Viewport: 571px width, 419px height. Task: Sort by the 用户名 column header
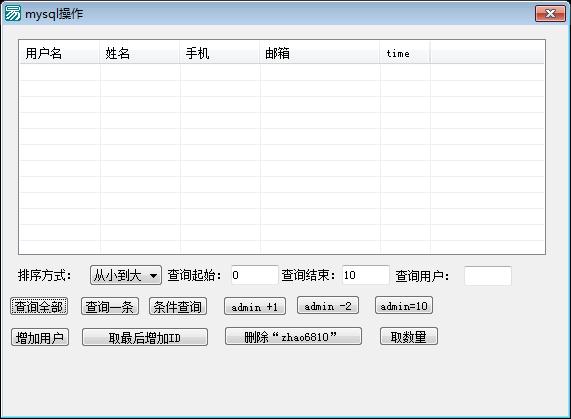(x=59, y=53)
